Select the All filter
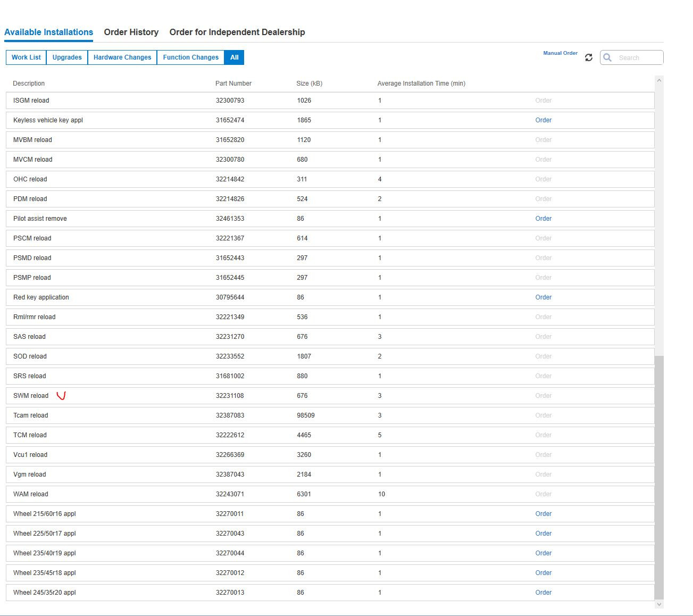Viewport: 693px width, 616px height. [234, 57]
